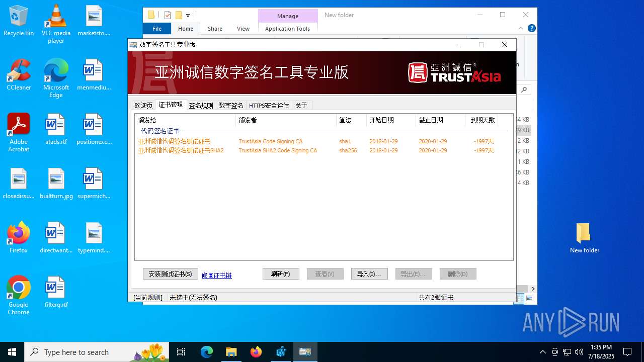644x362 pixels.
Task: Open the Windows Start button
Action: point(12,352)
